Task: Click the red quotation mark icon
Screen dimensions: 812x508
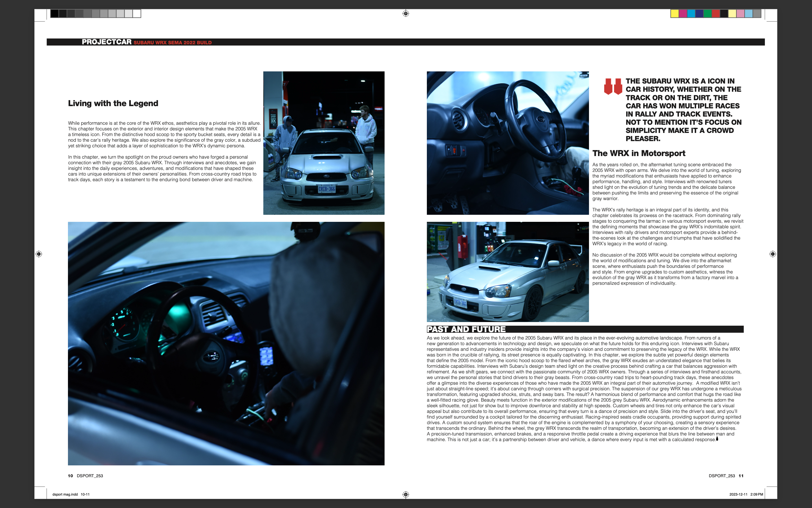Action: pyautogui.click(x=613, y=87)
